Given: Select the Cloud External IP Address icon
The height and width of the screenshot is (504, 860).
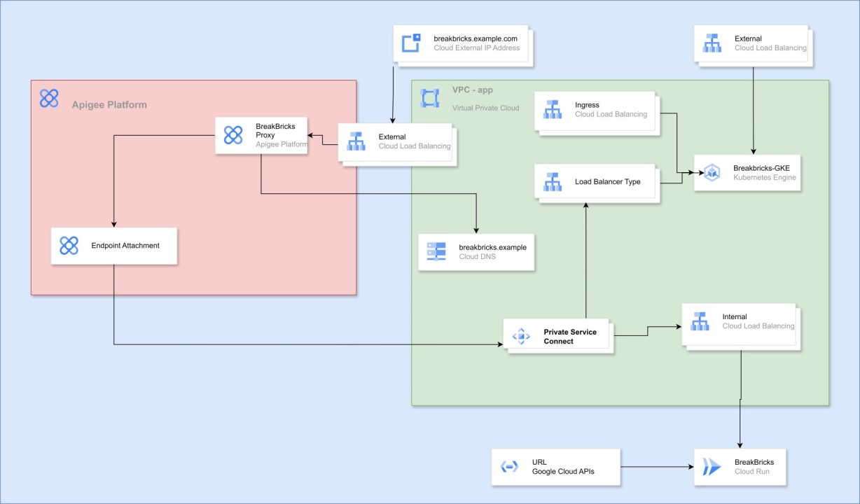Looking at the screenshot, I should pos(410,43).
